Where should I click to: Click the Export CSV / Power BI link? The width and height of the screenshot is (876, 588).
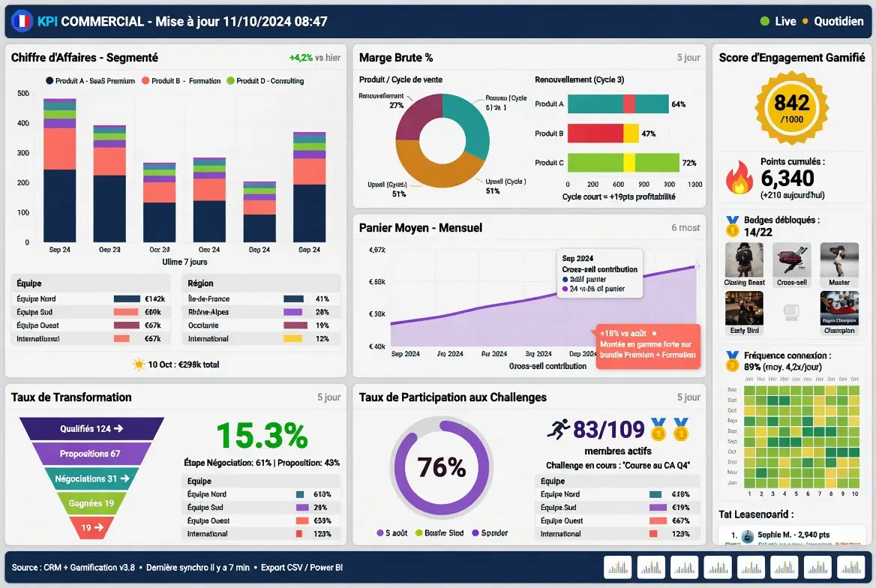click(301, 567)
